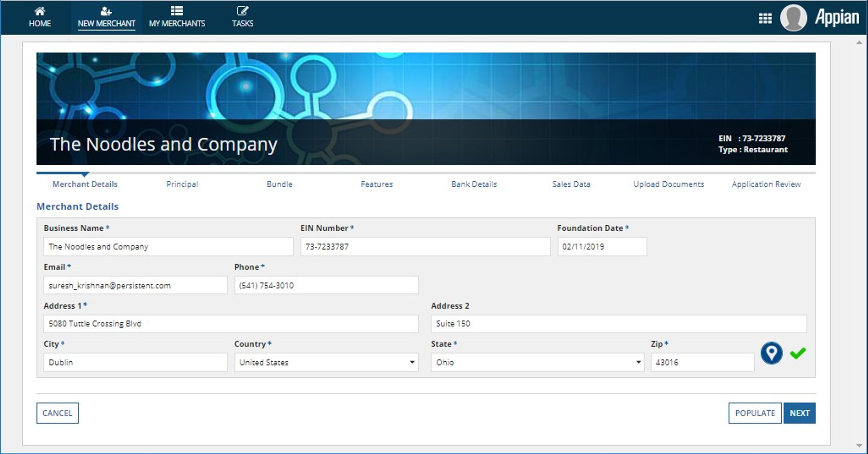Screen dimensions: 868x454
Task: Go to the Features step
Action: [x=377, y=184]
